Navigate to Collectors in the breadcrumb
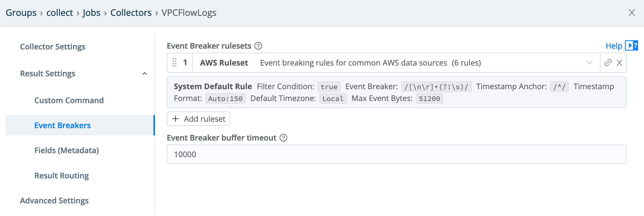644x216 pixels. click(x=131, y=13)
